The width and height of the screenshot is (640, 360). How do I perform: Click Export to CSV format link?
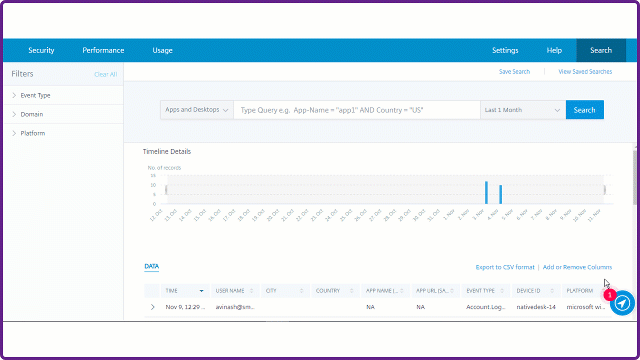505,267
